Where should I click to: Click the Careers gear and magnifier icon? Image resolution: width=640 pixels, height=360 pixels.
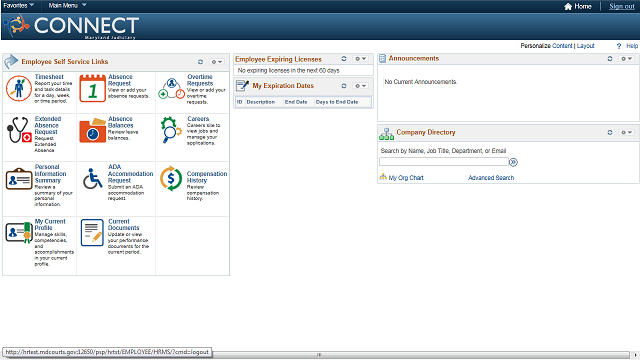point(171,130)
